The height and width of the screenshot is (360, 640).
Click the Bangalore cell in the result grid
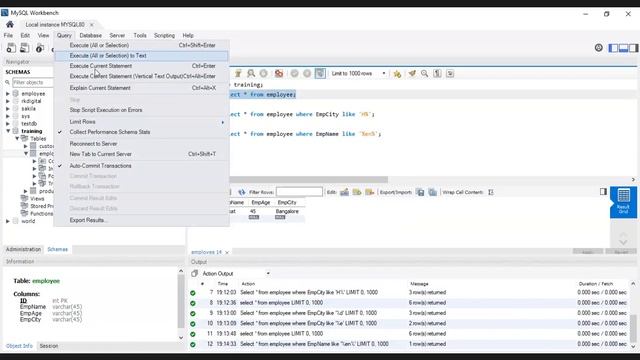point(287,211)
